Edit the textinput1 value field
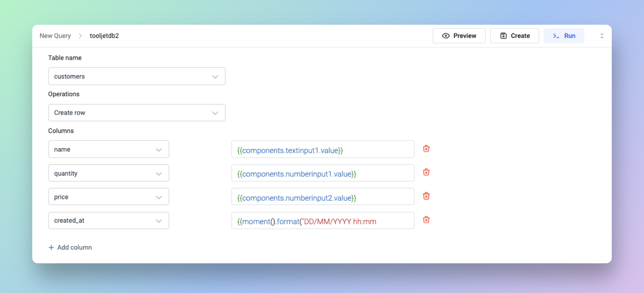The width and height of the screenshot is (644, 293). point(322,150)
